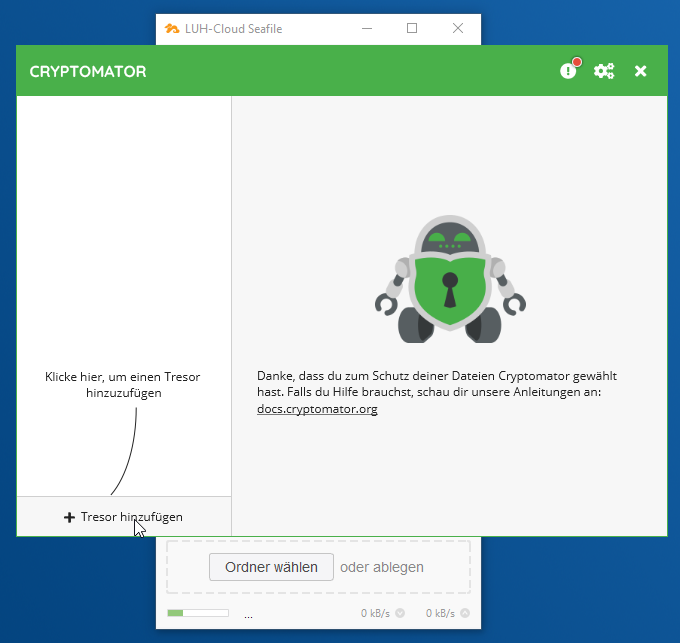
Task: Click the download '0 kB/s' text in Seafile
Action: (x=375, y=613)
